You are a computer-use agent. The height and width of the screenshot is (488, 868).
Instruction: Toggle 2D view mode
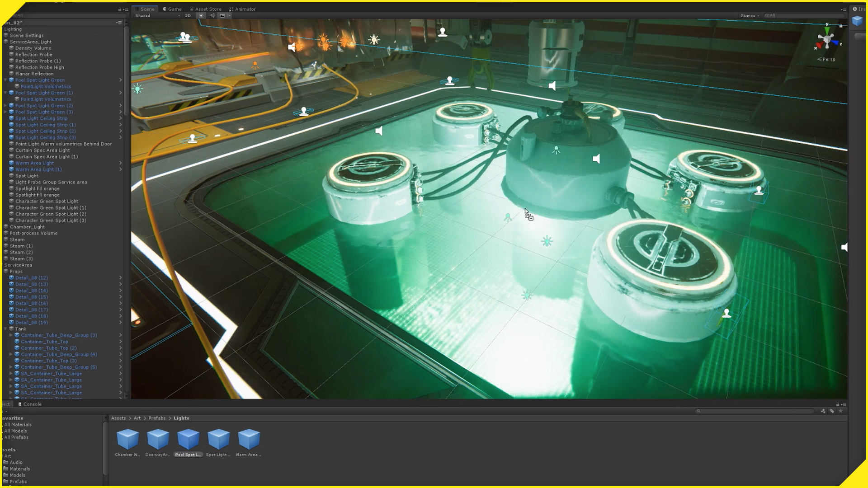click(x=188, y=15)
